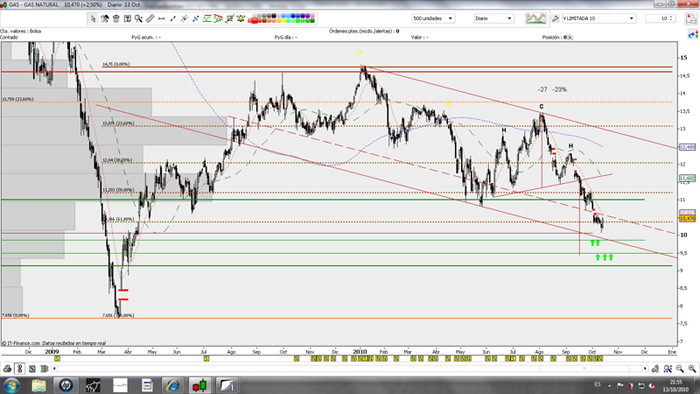Select the ruler measuring tool
The width and height of the screenshot is (700, 394).
coord(150,19)
